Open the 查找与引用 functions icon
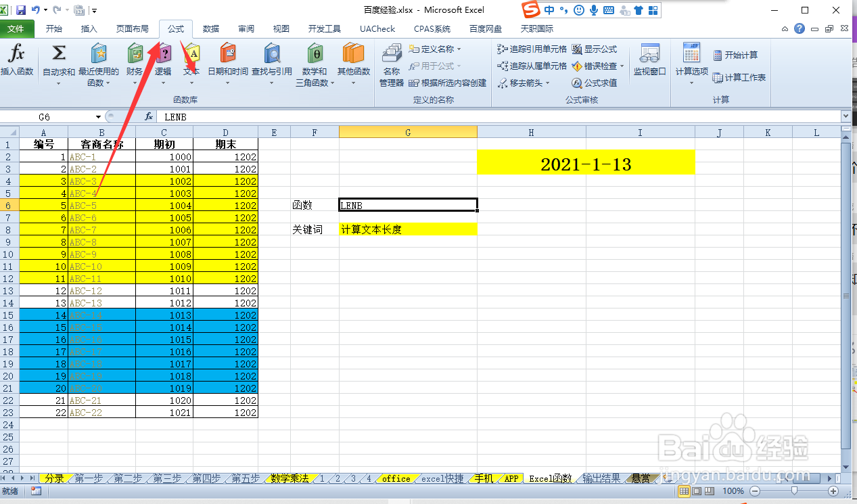Image resolution: width=857 pixels, height=504 pixels. [272, 53]
